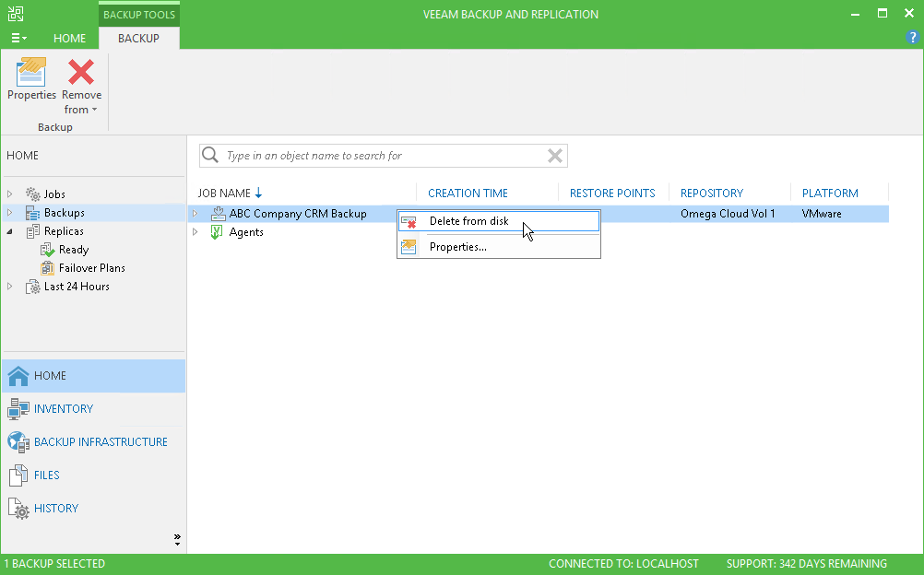Open the BACKUP INFRASTRUCTURE view
924x575 pixels.
(x=94, y=442)
